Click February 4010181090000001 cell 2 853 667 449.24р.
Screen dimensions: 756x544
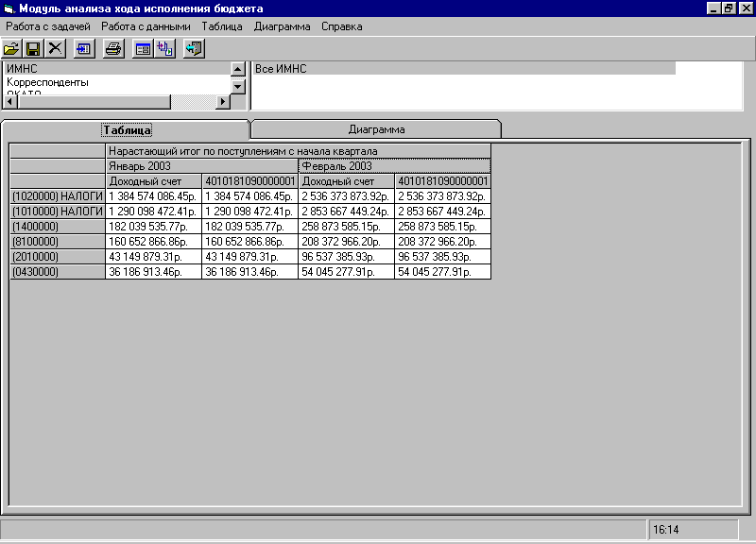pos(442,211)
